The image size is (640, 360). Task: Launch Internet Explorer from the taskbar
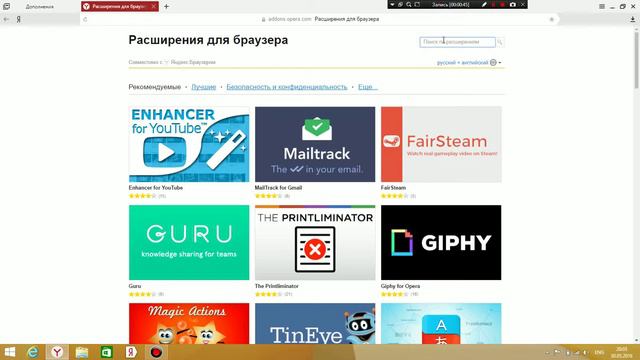click(x=33, y=352)
